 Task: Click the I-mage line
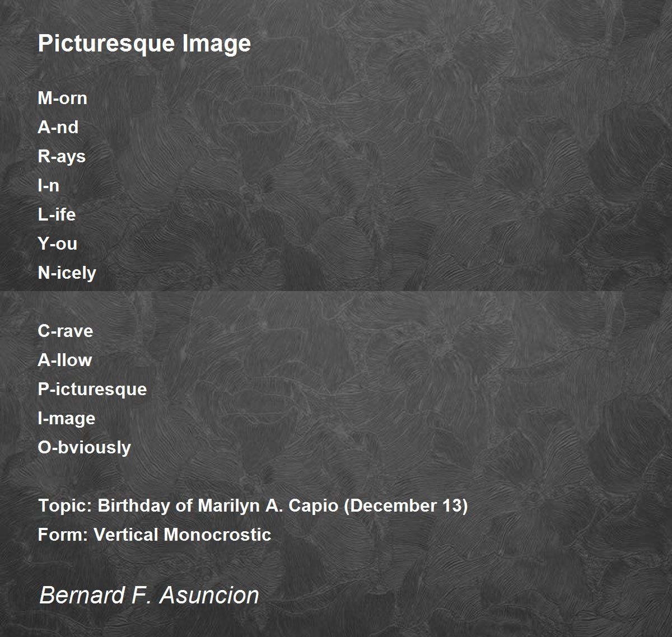point(66,419)
